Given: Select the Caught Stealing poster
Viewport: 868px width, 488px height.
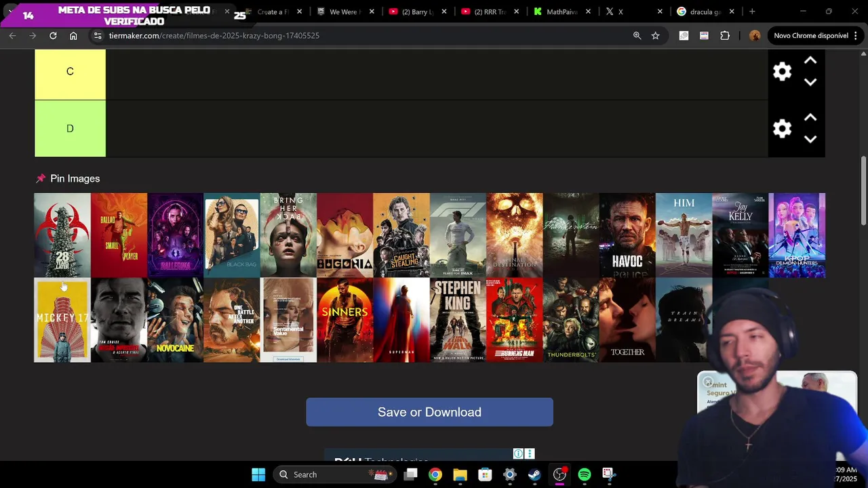Looking at the screenshot, I should pos(401,235).
